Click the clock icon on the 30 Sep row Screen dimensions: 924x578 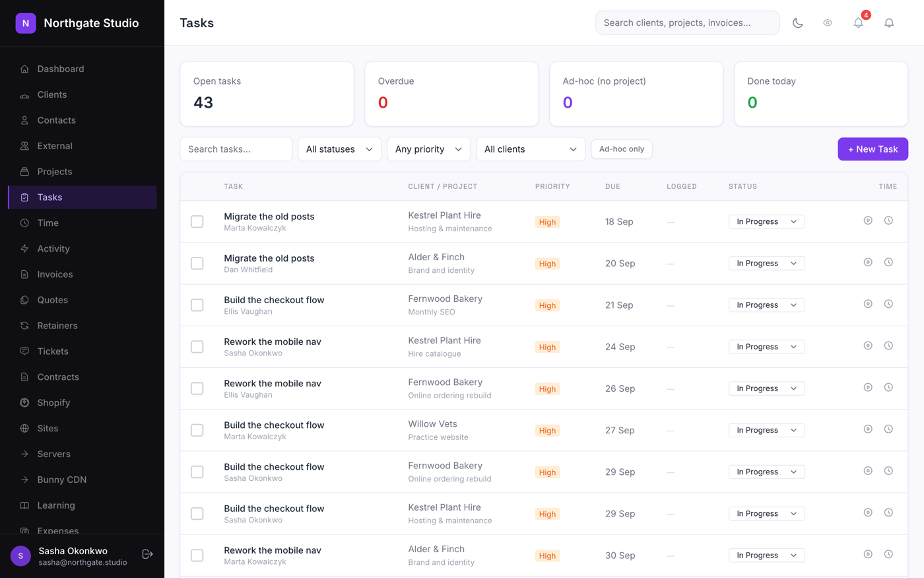(888, 554)
